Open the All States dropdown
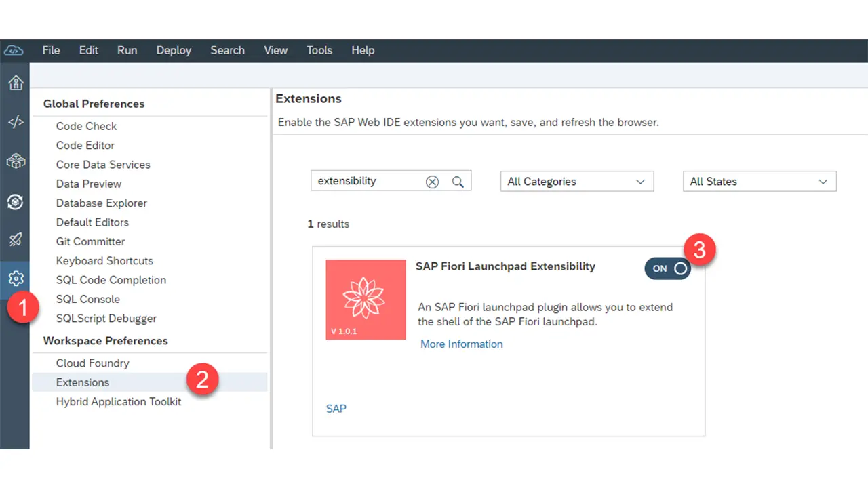The width and height of the screenshot is (868, 488). (x=759, y=182)
